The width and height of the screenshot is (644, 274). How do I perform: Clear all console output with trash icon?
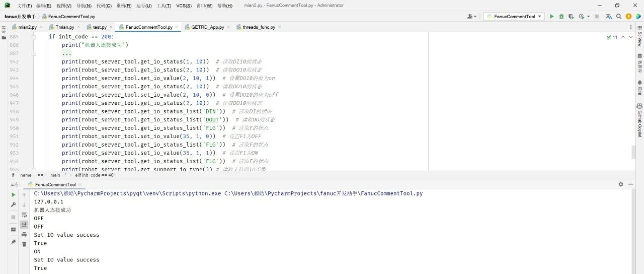(x=24, y=244)
